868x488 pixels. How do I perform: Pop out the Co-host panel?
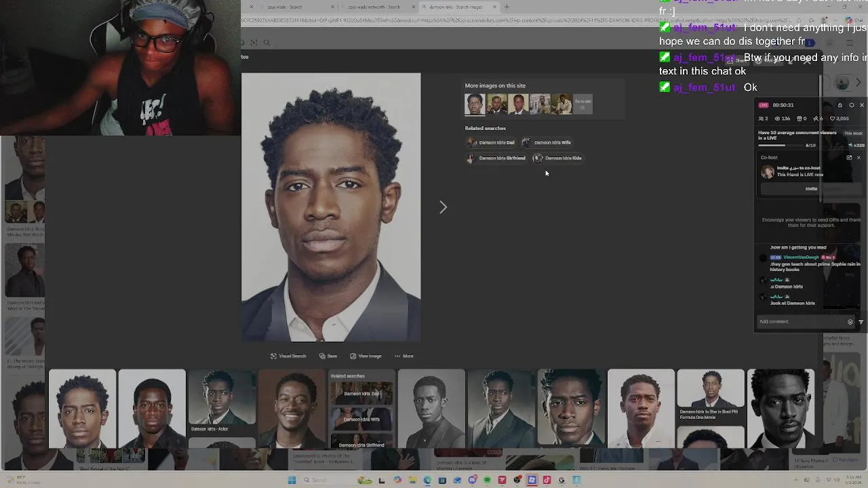[x=849, y=157]
